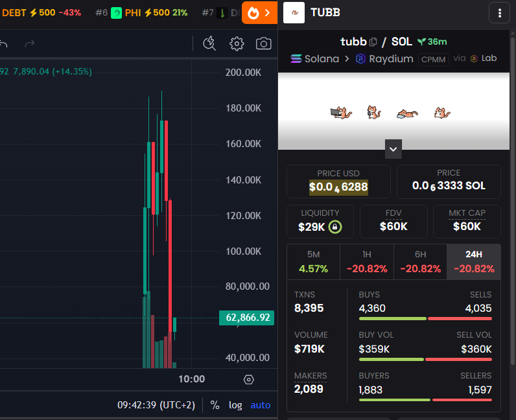Click the 7,890.04 (+14.35%) chart legend value
516x420 pixels.
[x=53, y=71]
